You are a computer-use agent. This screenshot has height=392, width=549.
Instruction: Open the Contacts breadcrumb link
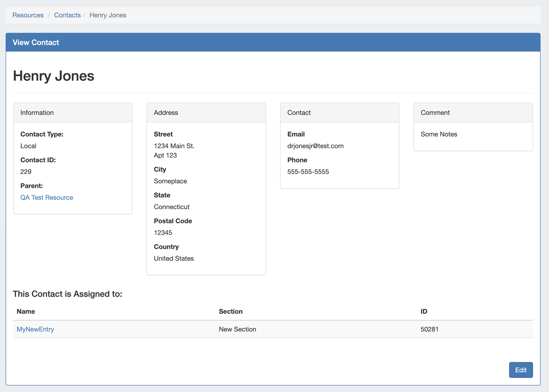click(x=67, y=15)
